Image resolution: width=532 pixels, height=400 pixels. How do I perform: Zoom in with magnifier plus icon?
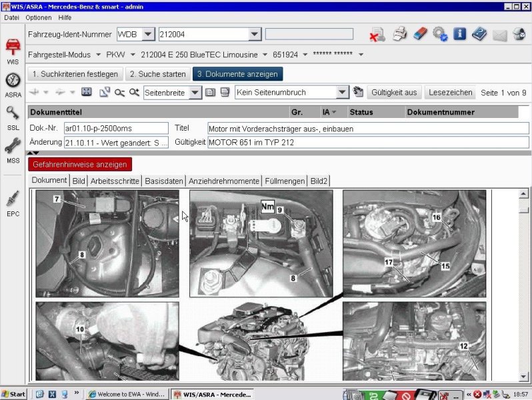(134, 92)
